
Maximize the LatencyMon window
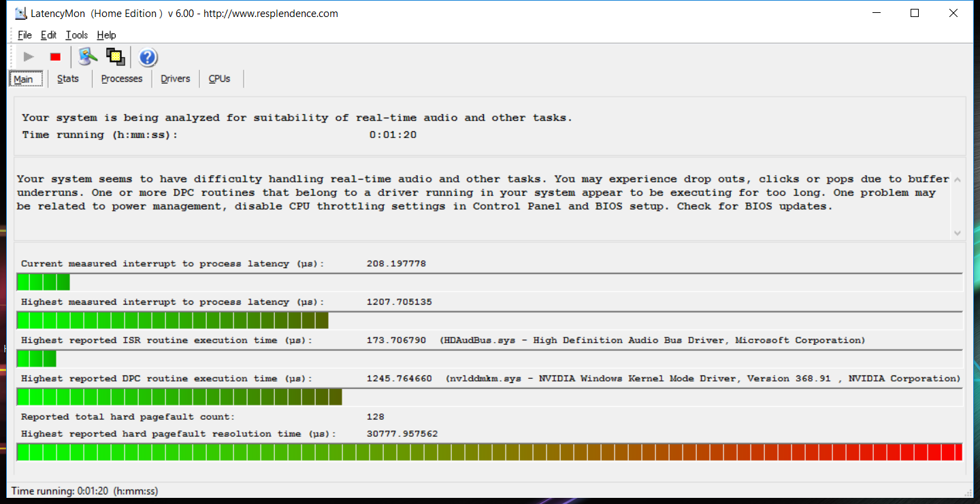pyautogui.click(x=915, y=14)
